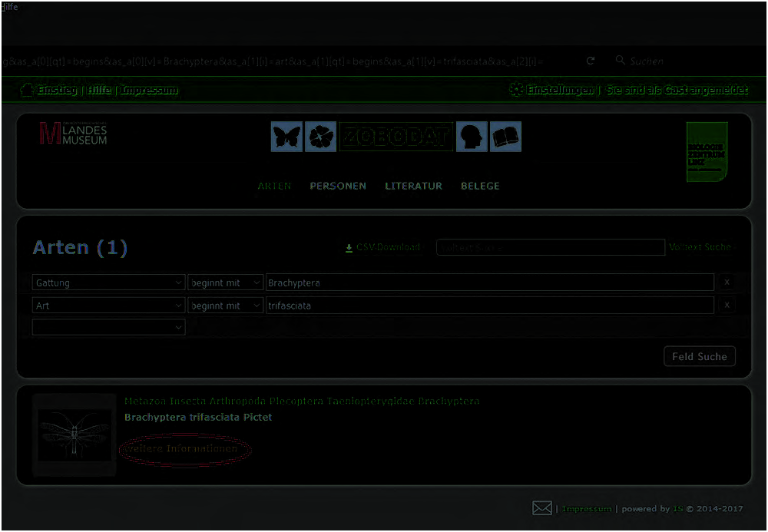This screenshot has width=768, height=532.
Task: Click the Volltext search input field
Action: 550,247
